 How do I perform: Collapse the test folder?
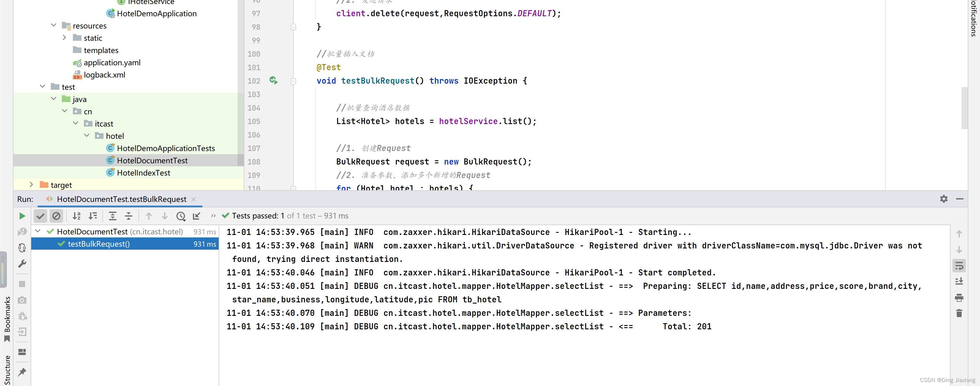43,86
